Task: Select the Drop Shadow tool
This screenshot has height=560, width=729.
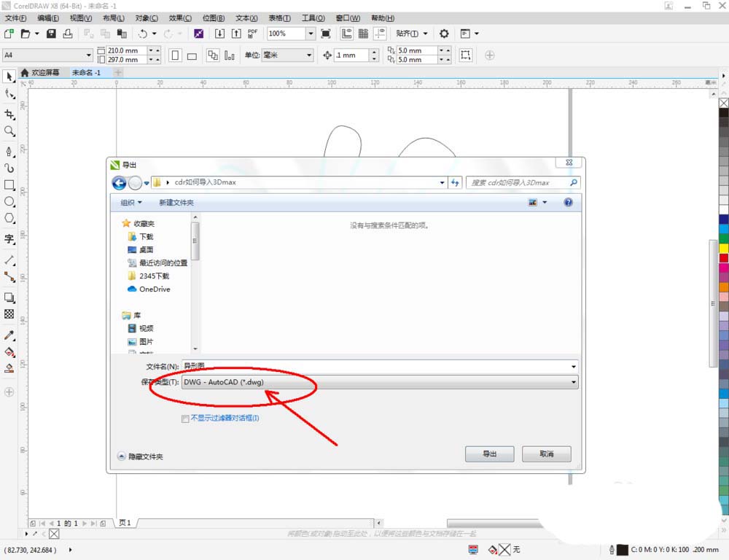Action: [x=9, y=297]
